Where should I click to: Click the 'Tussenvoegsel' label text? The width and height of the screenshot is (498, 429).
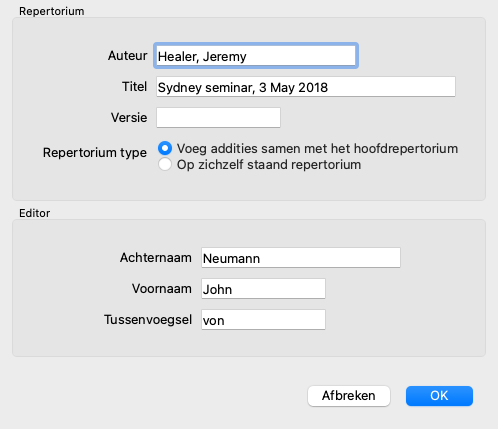(148, 320)
